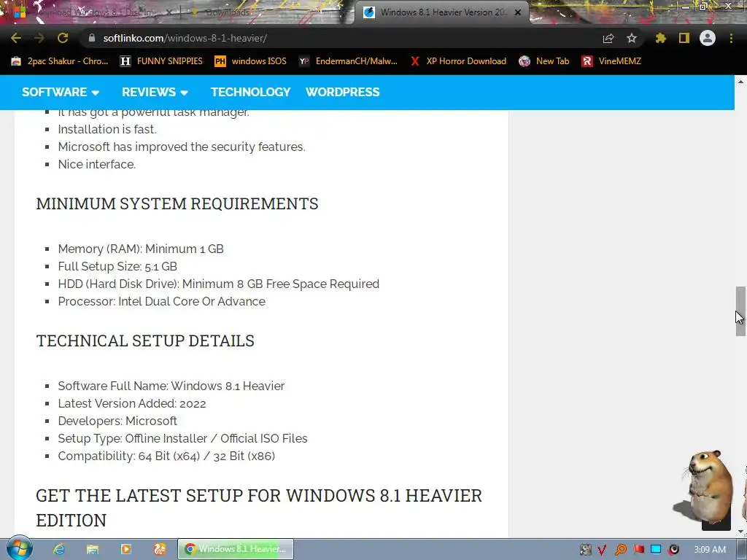Click the round speaker-like tray icon

point(673,550)
